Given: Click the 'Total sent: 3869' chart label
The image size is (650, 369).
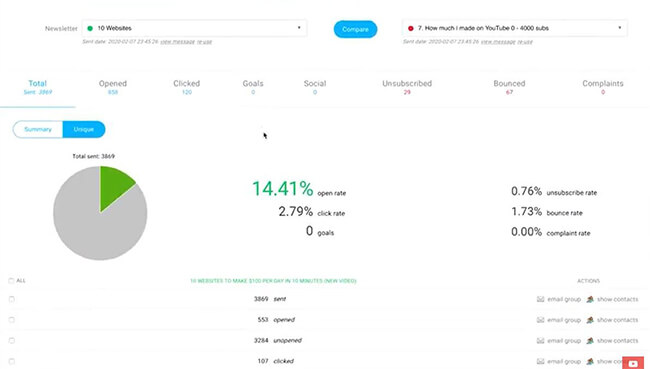Looking at the screenshot, I should tap(94, 156).
